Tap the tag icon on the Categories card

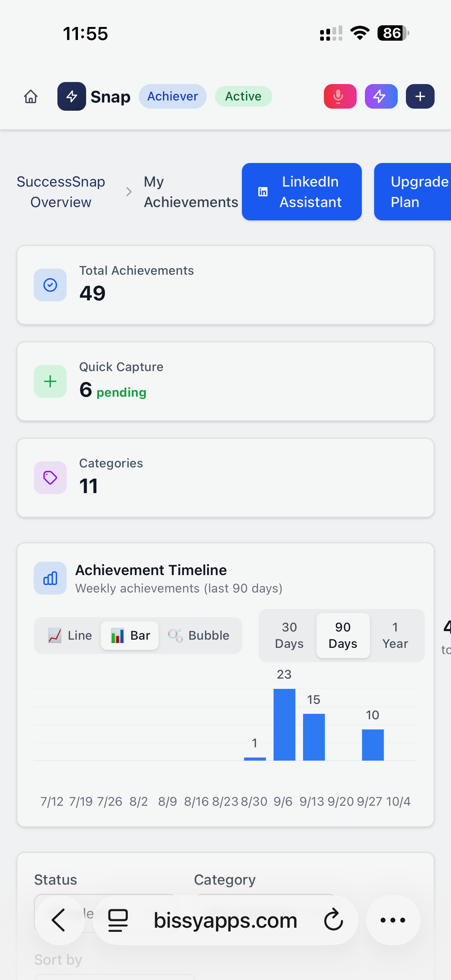pyautogui.click(x=50, y=477)
